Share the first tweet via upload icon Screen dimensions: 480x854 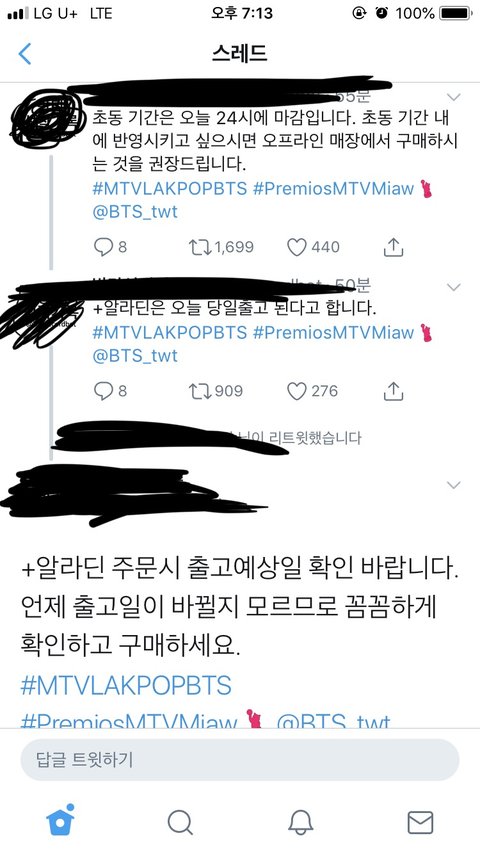[393, 247]
